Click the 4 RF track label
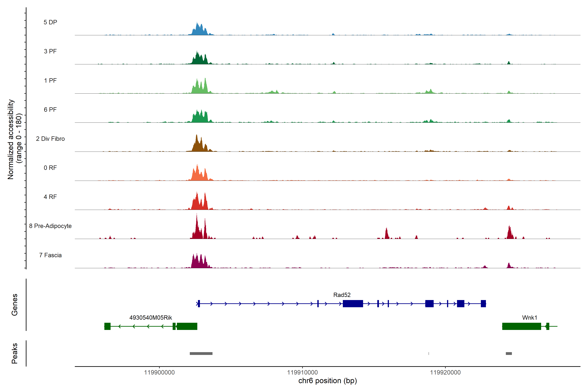Screen dimensions: 588x392 (x=50, y=197)
